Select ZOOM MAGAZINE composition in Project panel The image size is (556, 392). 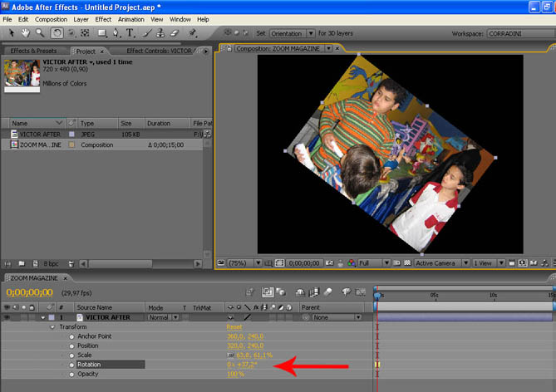pos(40,145)
